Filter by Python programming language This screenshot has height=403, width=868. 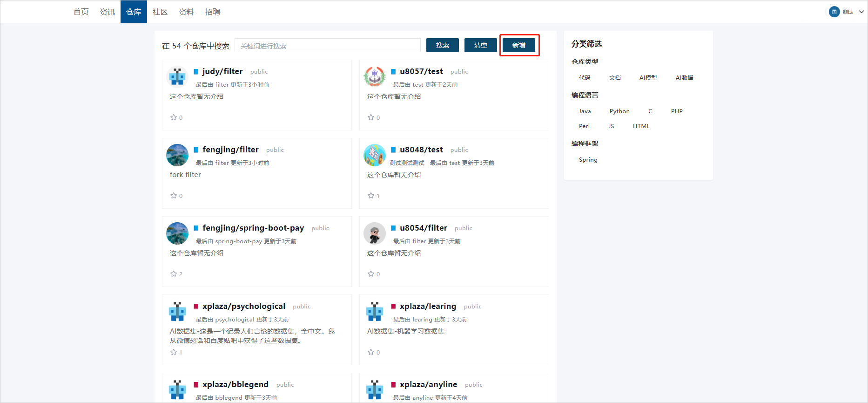pos(619,111)
